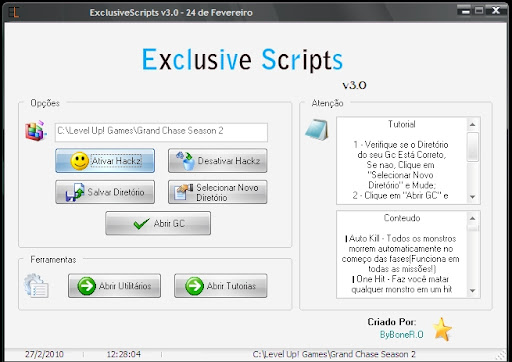Click the Desativar Hackz button
Screen dimensions: 512x362
click(x=218, y=161)
